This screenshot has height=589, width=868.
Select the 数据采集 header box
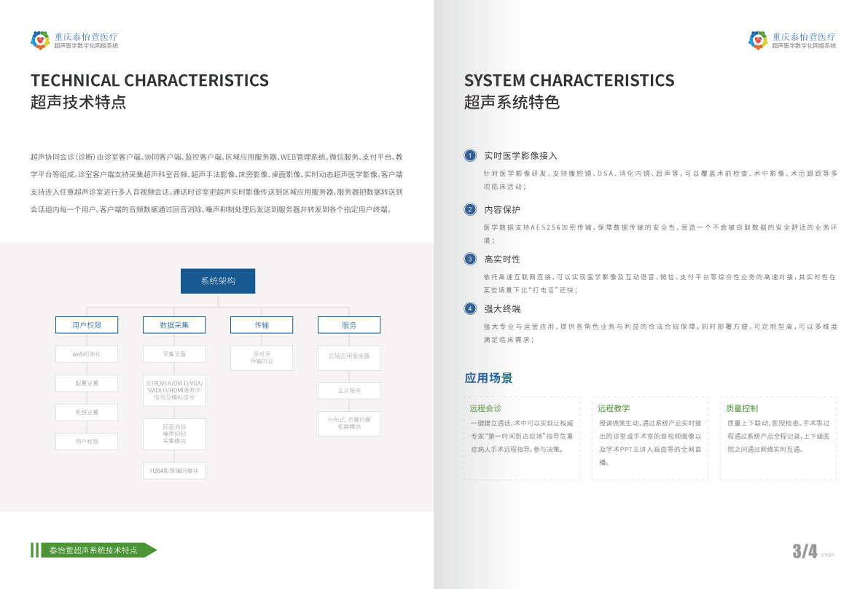(x=174, y=325)
